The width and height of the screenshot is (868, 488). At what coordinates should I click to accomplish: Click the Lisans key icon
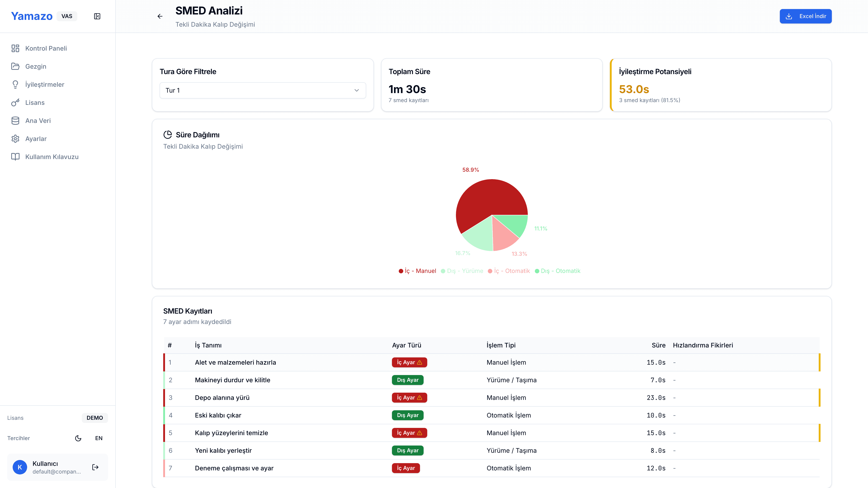click(15, 102)
